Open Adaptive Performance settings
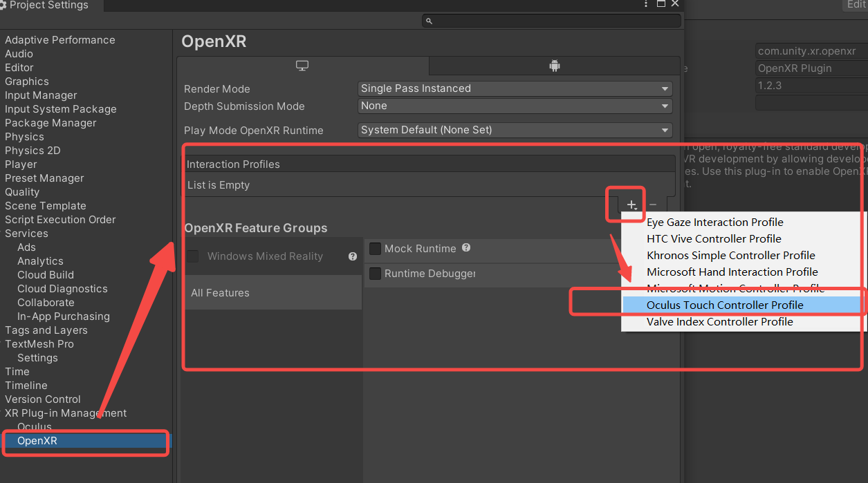 tap(60, 40)
